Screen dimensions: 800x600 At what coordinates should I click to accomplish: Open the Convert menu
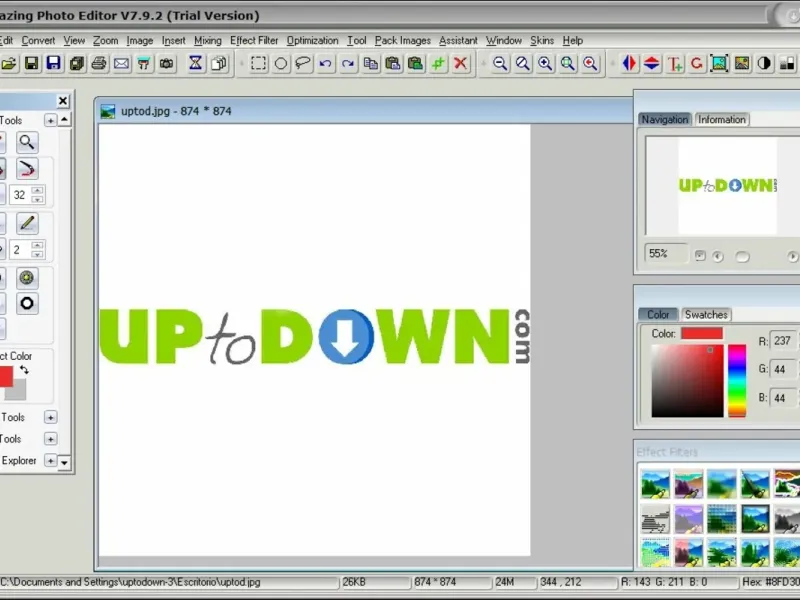(x=38, y=40)
